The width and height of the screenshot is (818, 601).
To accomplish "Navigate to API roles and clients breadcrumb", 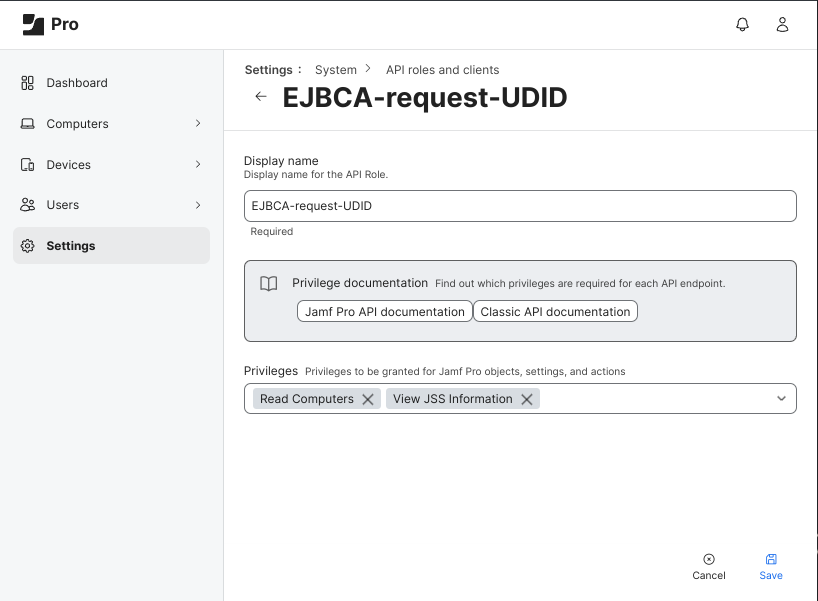I will pos(442,70).
